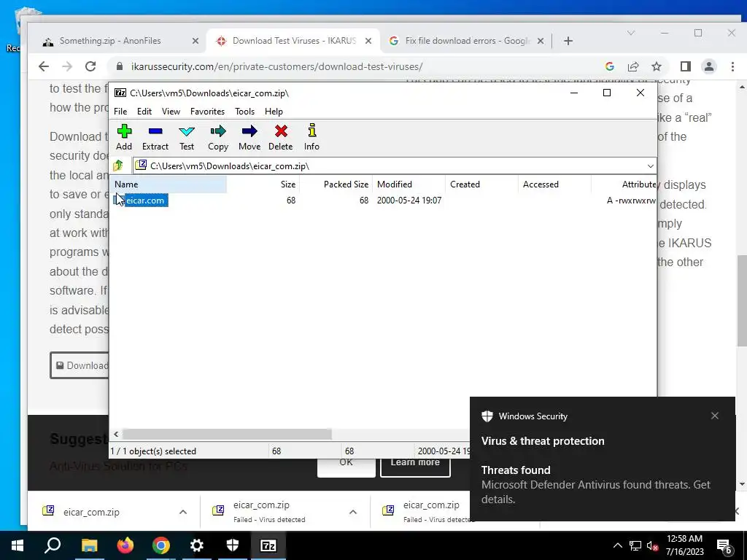
Task: Open a new Chrome tab
Action: click(568, 41)
